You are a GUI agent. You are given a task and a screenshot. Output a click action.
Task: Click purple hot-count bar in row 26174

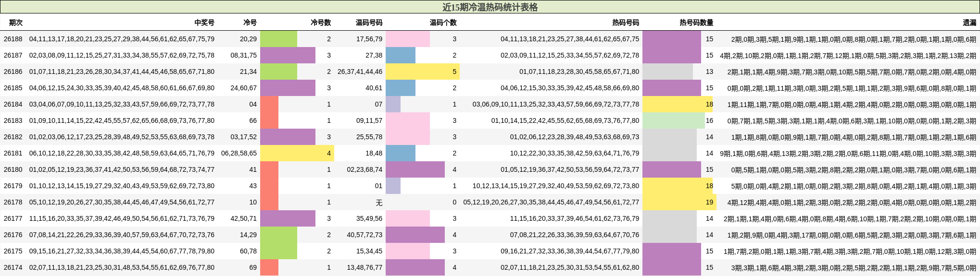click(x=671, y=267)
